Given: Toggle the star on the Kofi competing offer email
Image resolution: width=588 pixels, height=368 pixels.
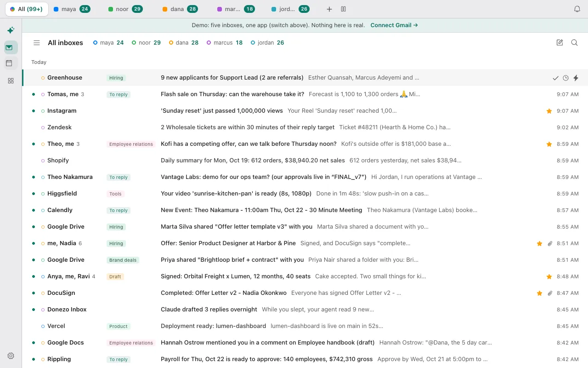Looking at the screenshot, I should pos(549,144).
